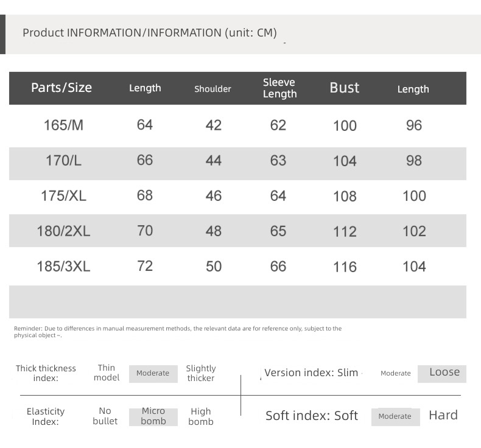Click the measurement reminder note text
Viewport: 481px width, 448px height.
click(178, 332)
